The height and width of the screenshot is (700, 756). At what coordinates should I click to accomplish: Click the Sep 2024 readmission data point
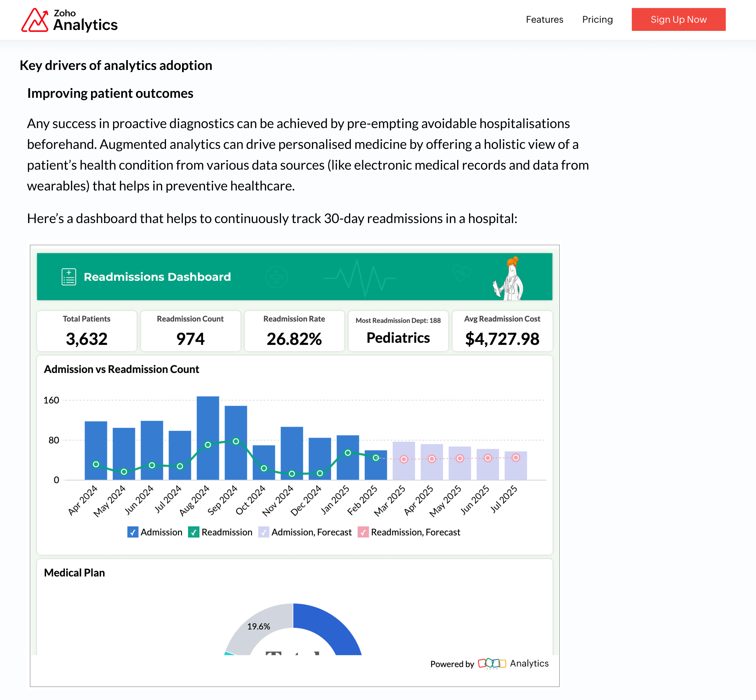(x=236, y=441)
